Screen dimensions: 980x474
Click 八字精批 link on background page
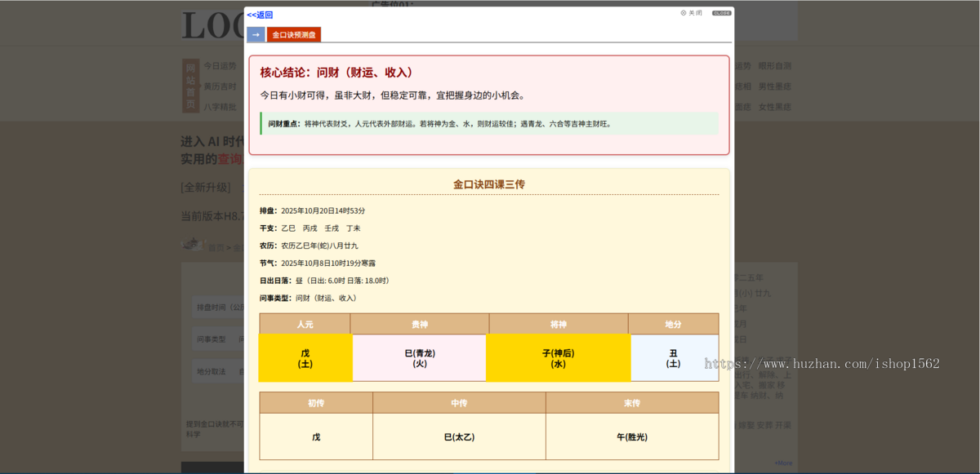click(220, 107)
